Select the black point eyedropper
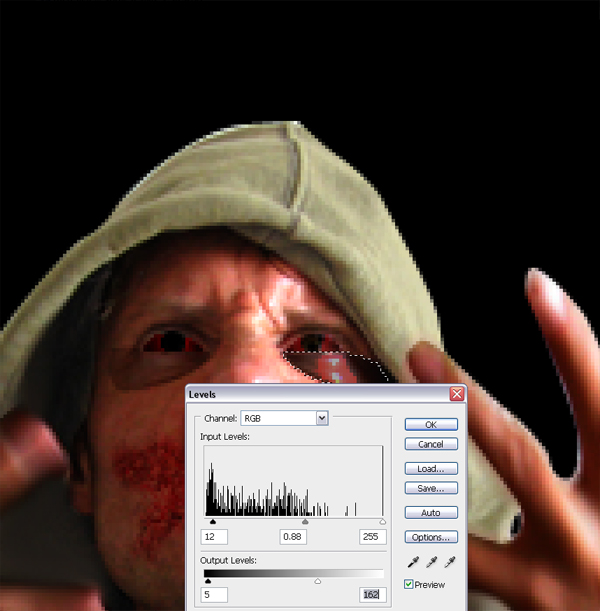Viewport: 600px width, 611px height. pos(413,562)
